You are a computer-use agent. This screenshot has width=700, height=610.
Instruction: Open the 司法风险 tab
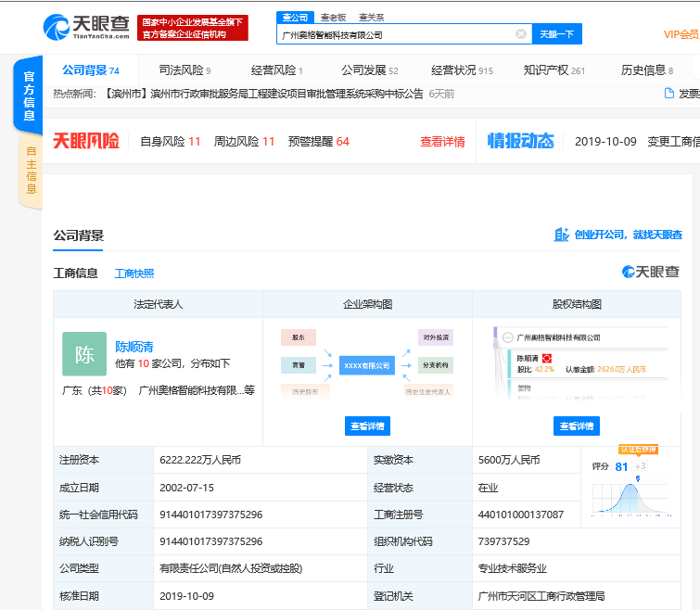tap(185, 70)
